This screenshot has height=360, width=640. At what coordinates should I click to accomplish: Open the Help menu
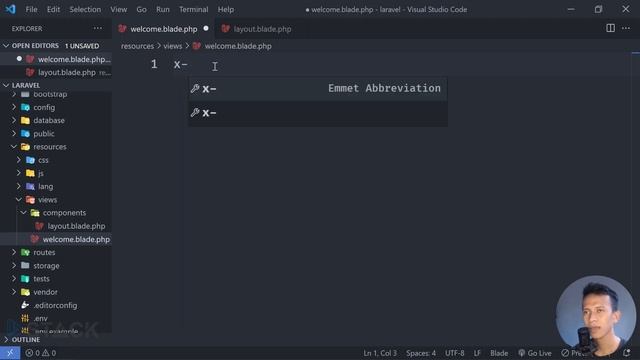coord(225,9)
